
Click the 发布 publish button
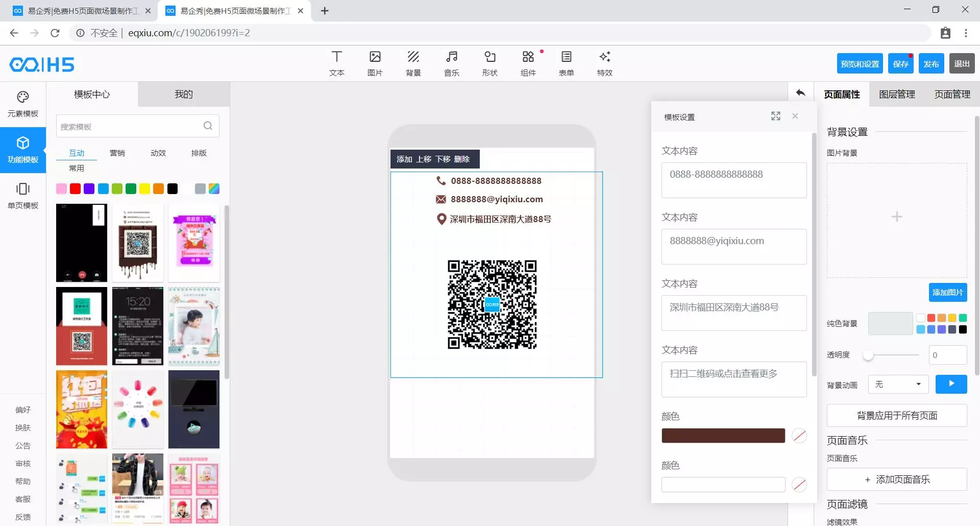[932, 64]
